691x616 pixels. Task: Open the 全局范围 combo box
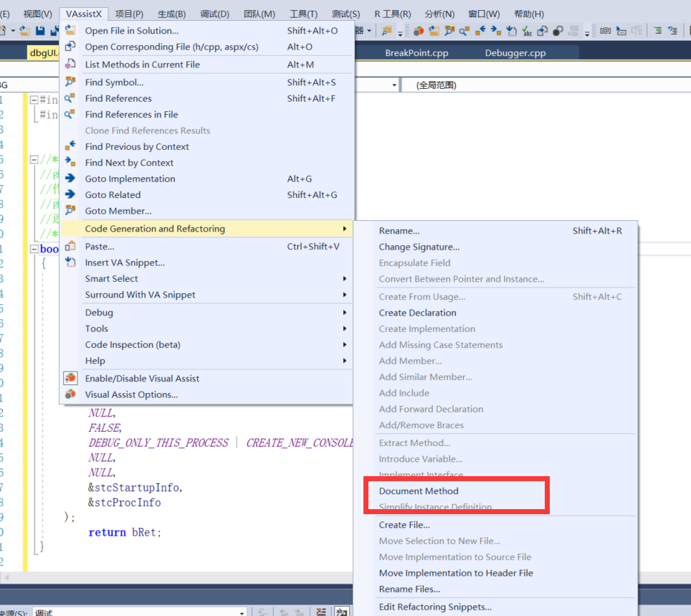pyautogui.click(x=545, y=85)
